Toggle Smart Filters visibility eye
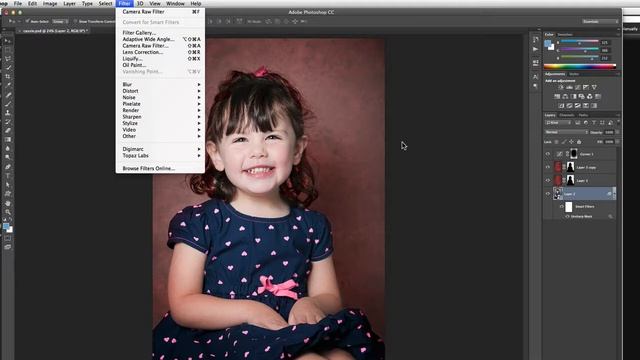The height and width of the screenshot is (360, 640). pos(562,207)
